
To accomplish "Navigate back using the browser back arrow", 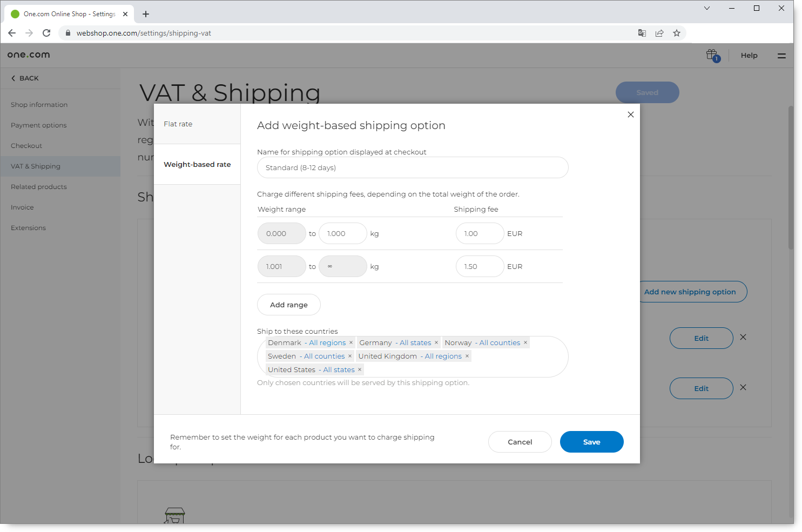I will (12, 33).
